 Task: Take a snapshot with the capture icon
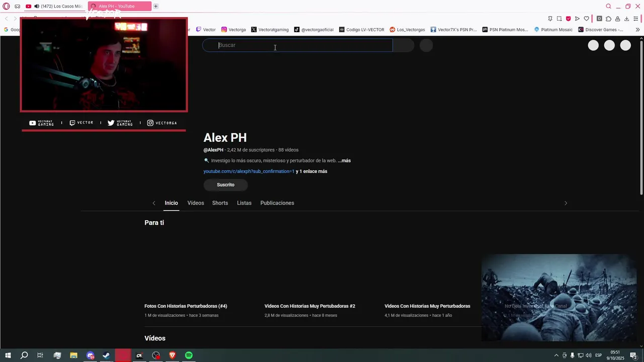click(559, 19)
